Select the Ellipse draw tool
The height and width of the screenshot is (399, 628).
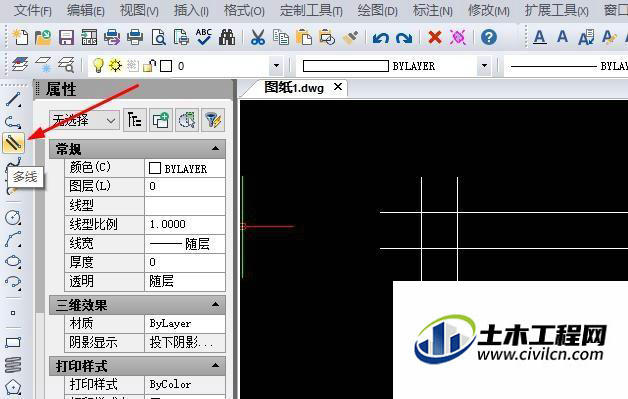13,261
